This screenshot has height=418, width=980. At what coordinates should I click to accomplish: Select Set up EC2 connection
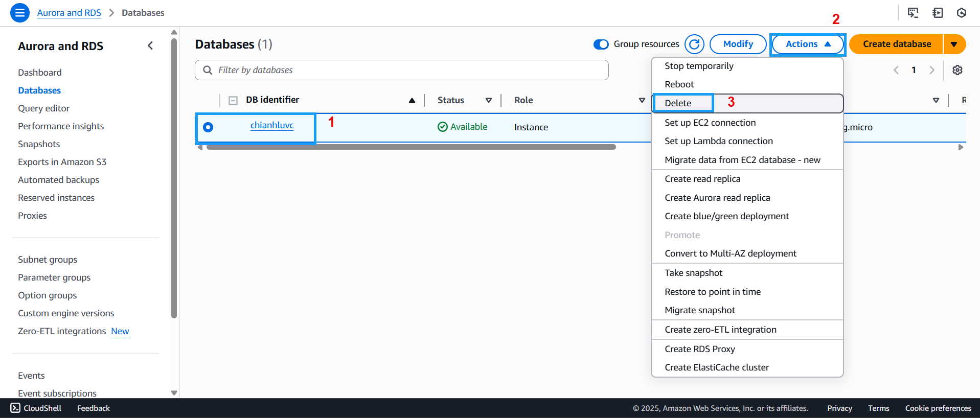point(747,123)
